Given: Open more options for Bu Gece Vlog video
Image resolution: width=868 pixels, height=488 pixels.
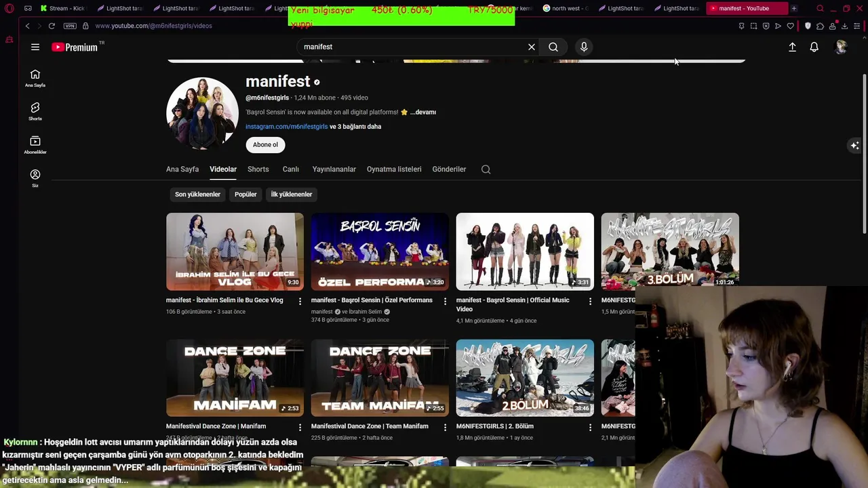Looking at the screenshot, I should pos(300,301).
